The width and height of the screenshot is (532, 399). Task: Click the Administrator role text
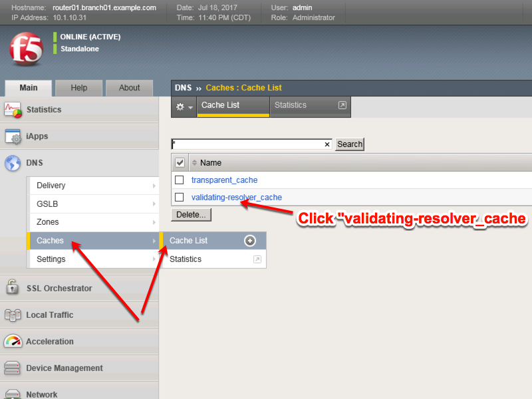[x=313, y=18]
